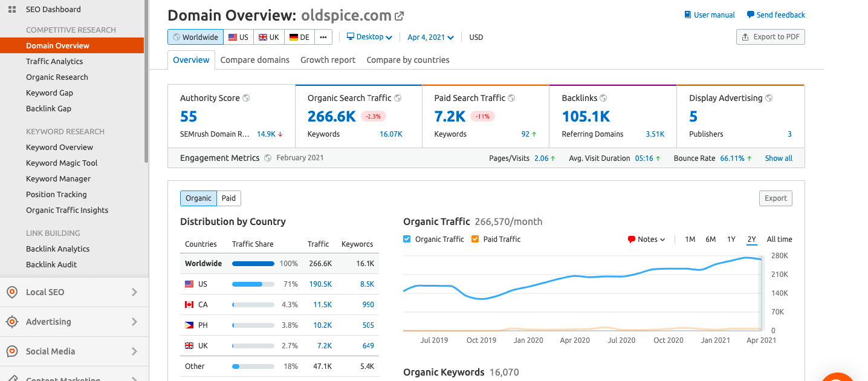Click the Export to PDF button
This screenshot has width=868, height=381.
point(771,37)
